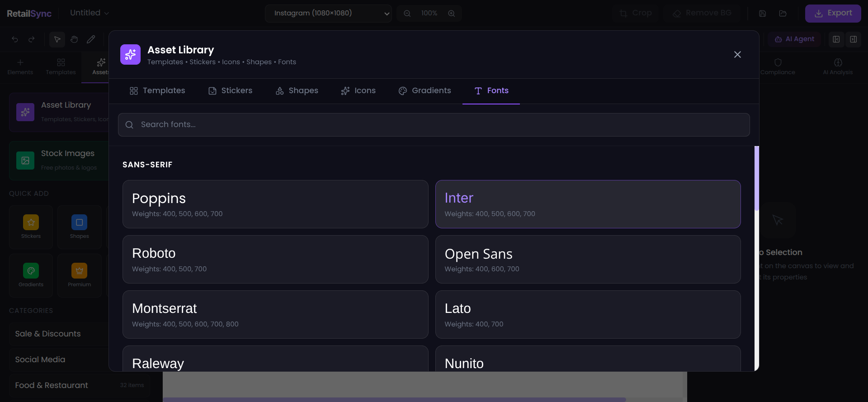This screenshot has width=868, height=402.
Task: Open the AI Agent button
Action: (794, 39)
